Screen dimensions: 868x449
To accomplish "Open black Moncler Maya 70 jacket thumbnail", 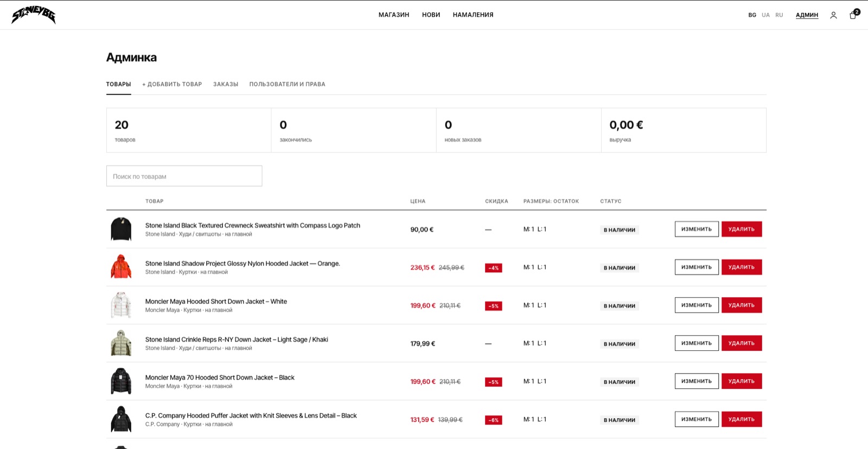I will [x=121, y=381].
